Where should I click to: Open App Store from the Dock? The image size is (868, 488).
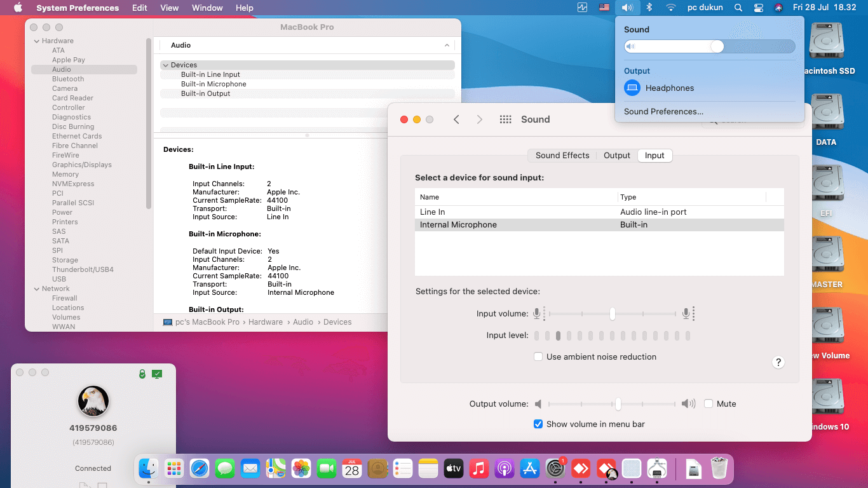coord(530,469)
